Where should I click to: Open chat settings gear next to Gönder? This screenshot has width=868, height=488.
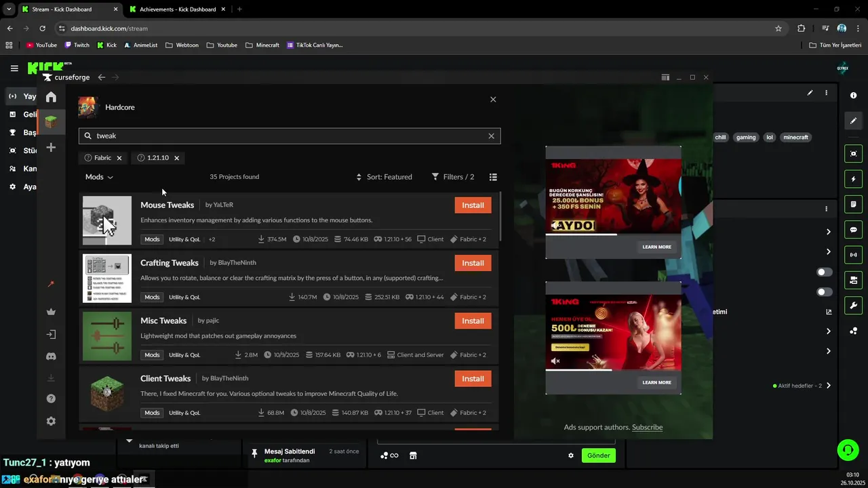pos(571,455)
